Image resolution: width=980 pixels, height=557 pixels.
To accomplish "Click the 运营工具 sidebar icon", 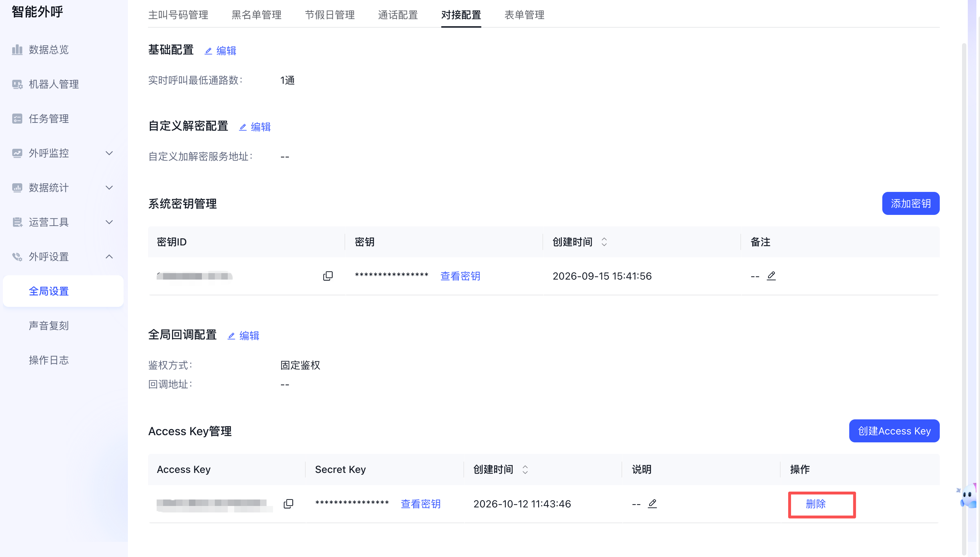I will [x=17, y=222].
